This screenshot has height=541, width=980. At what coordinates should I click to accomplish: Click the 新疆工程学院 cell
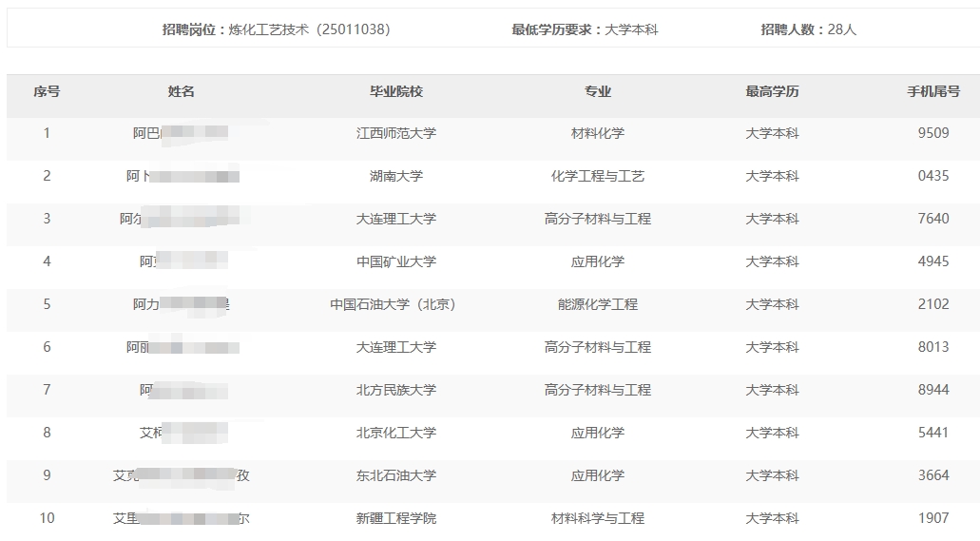point(396,518)
